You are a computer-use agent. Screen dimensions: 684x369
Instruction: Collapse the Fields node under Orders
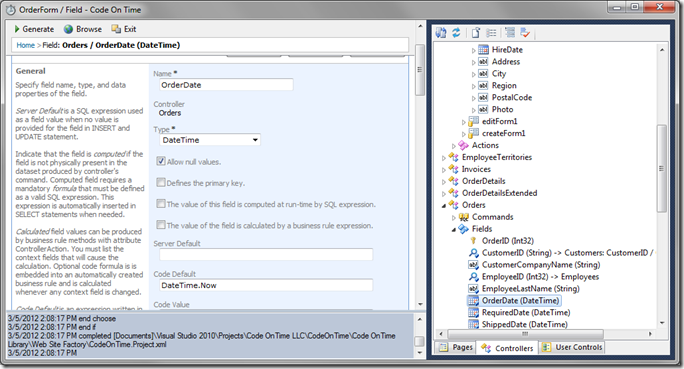point(454,229)
